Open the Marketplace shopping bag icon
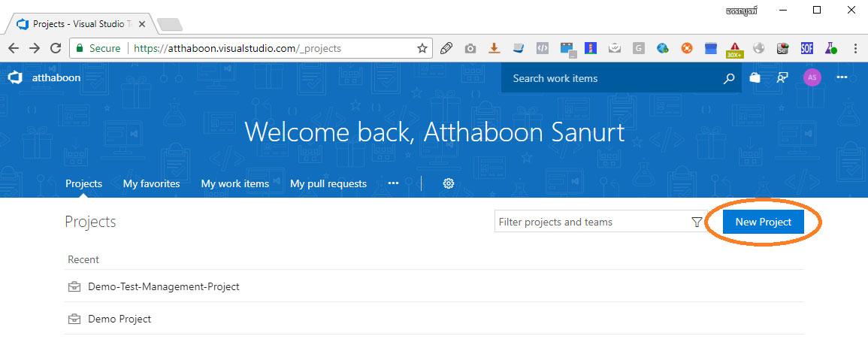868x342 pixels. tap(755, 77)
